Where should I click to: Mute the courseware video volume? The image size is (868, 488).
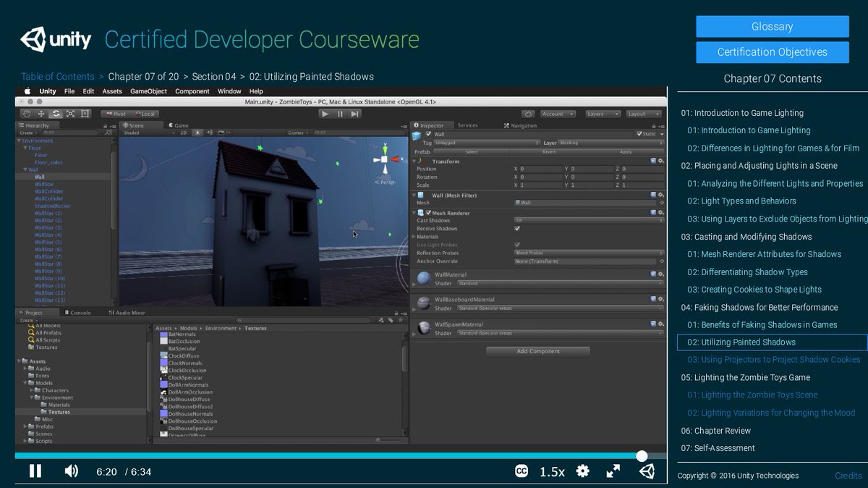(71, 471)
